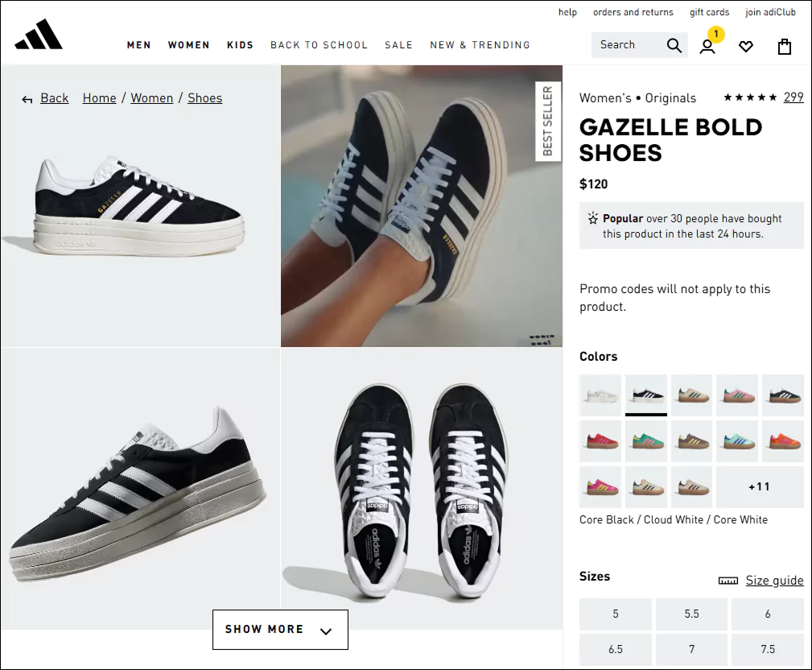Select the magenta and yellow colorway swatch

pos(600,487)
